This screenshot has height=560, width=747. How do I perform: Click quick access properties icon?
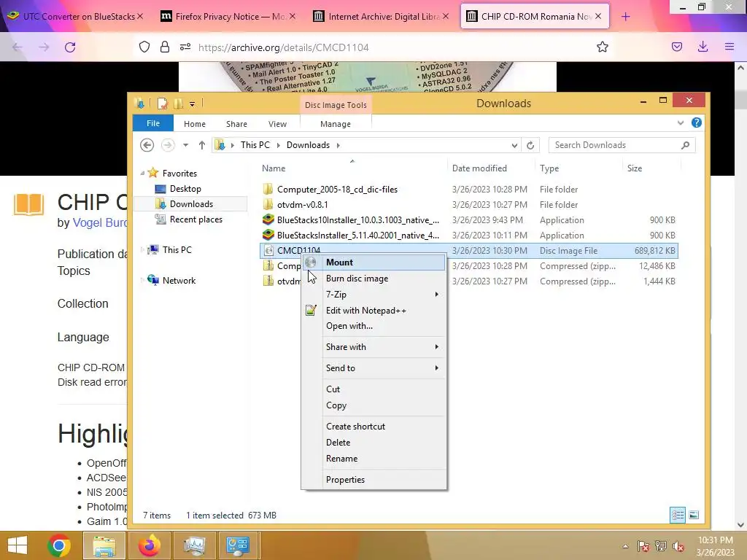pyautogui.click(x=163, y=104)
